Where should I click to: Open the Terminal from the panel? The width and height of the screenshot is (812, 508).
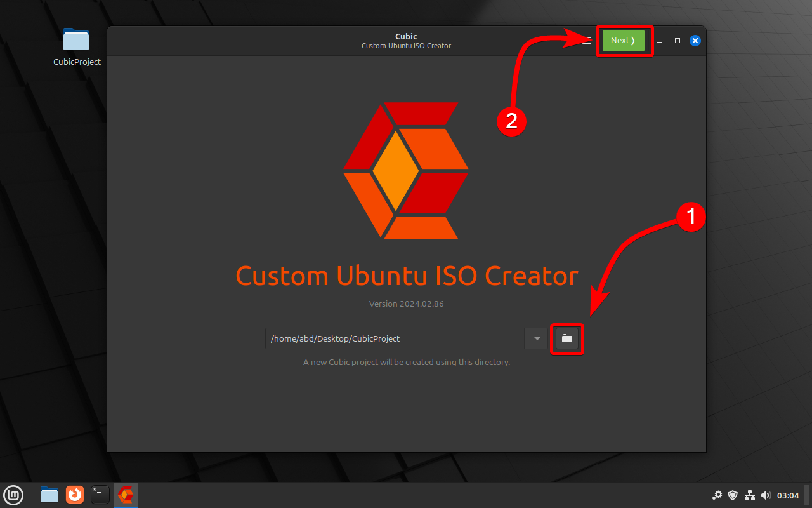coord(100,495)
